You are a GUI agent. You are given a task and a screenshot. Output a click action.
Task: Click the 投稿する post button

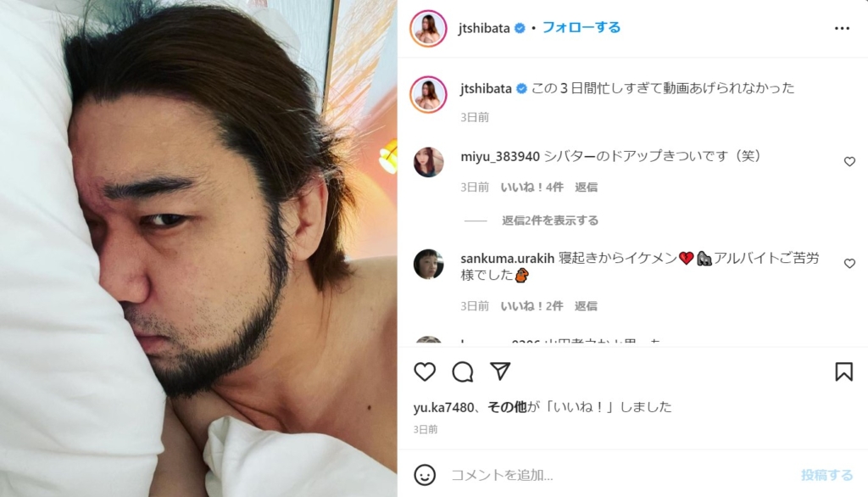pyautogui.click(x=826, y=475)
